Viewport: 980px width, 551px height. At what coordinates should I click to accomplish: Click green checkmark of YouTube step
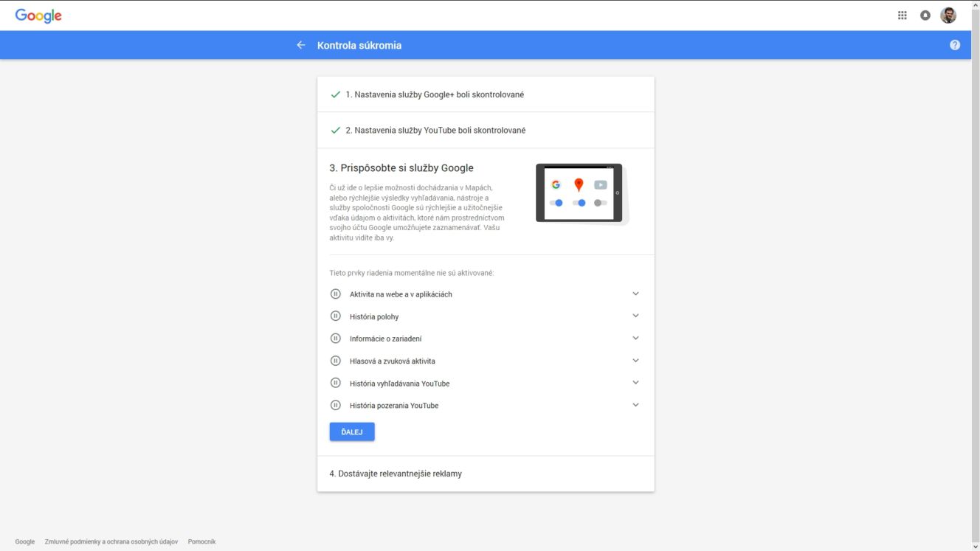(336, 130)
